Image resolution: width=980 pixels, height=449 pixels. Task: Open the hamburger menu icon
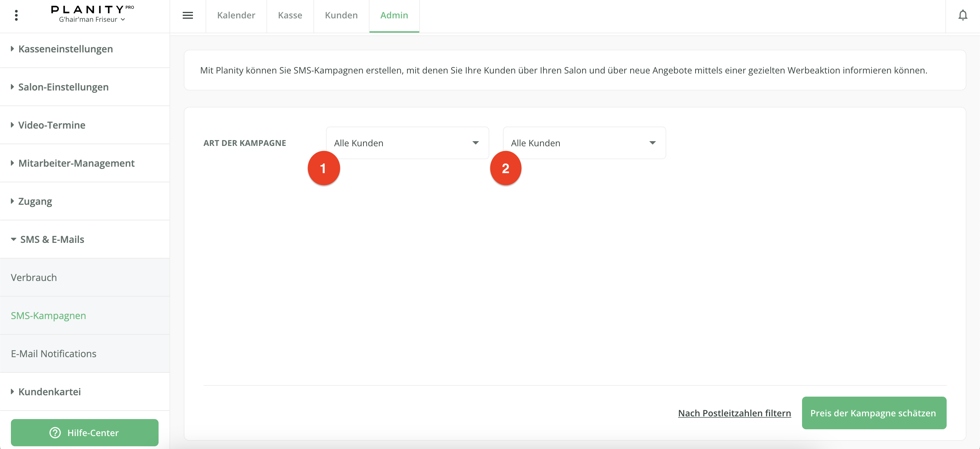pyautogui.click(x=187, y=16)
